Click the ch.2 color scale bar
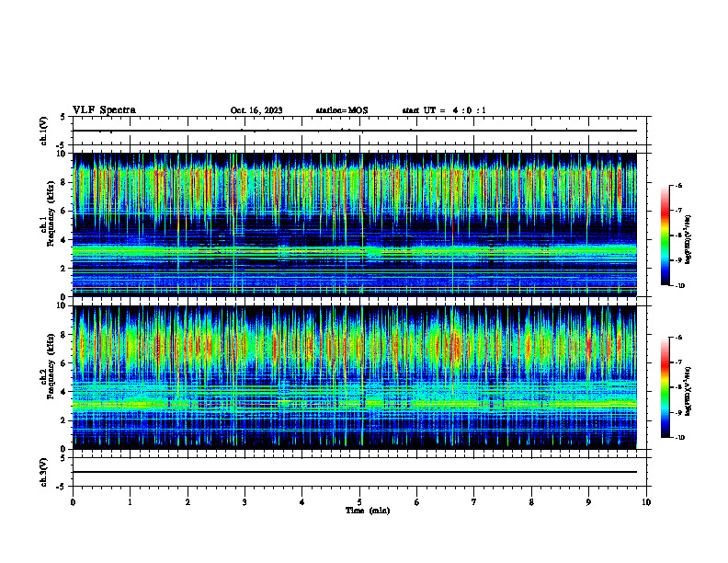Viewport: 728px width, 563px height. click(x=665, y=387)
